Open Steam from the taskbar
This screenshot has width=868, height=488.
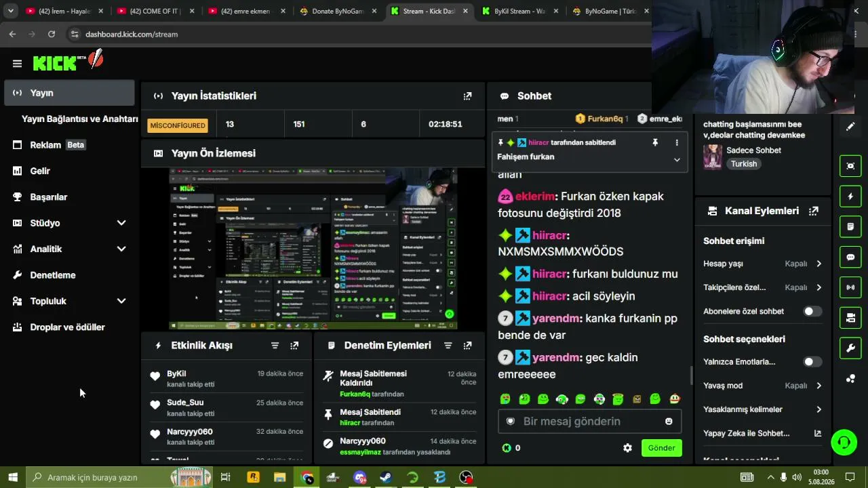point(385,477)
